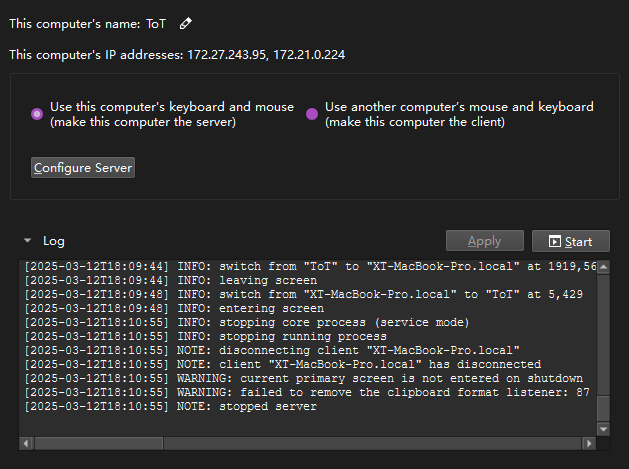This screenshot has width=629, height=469.
Task: Click the log's scroll-up arrow
Action: coord(603,267)
